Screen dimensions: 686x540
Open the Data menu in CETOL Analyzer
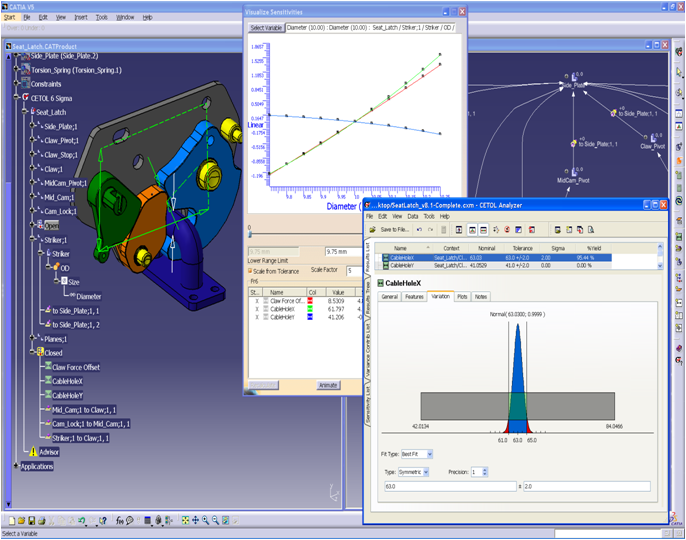coord(413,216)
